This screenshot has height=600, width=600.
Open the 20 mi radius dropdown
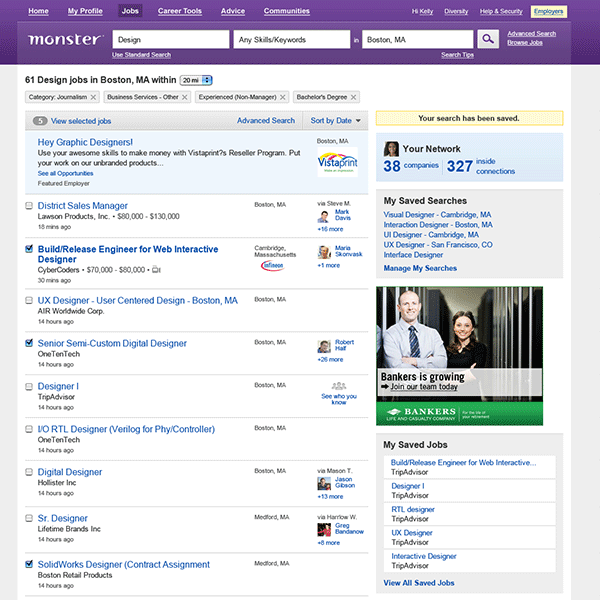pos(196,80)
